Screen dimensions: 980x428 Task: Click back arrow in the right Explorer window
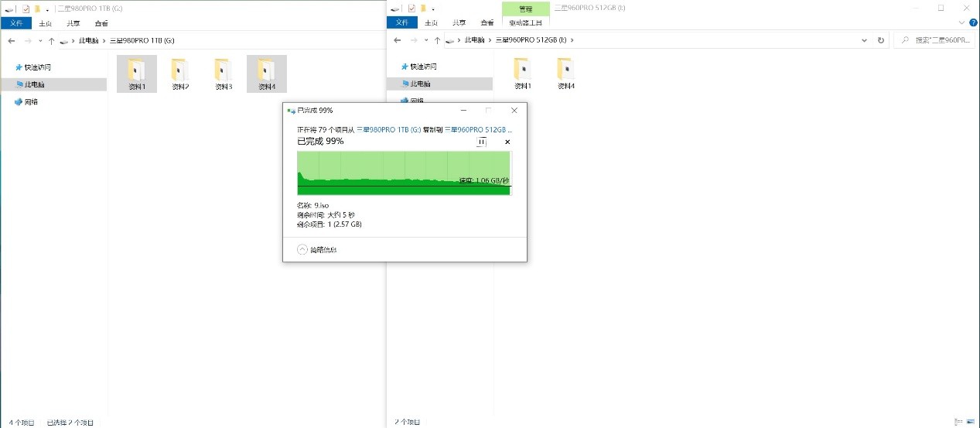pyautogui.click(x=398, y=39)
